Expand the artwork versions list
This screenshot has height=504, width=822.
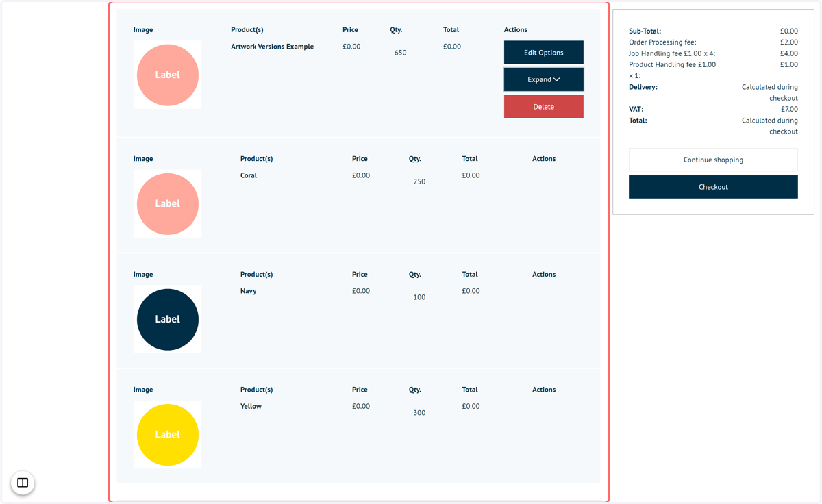click(544, 79)
